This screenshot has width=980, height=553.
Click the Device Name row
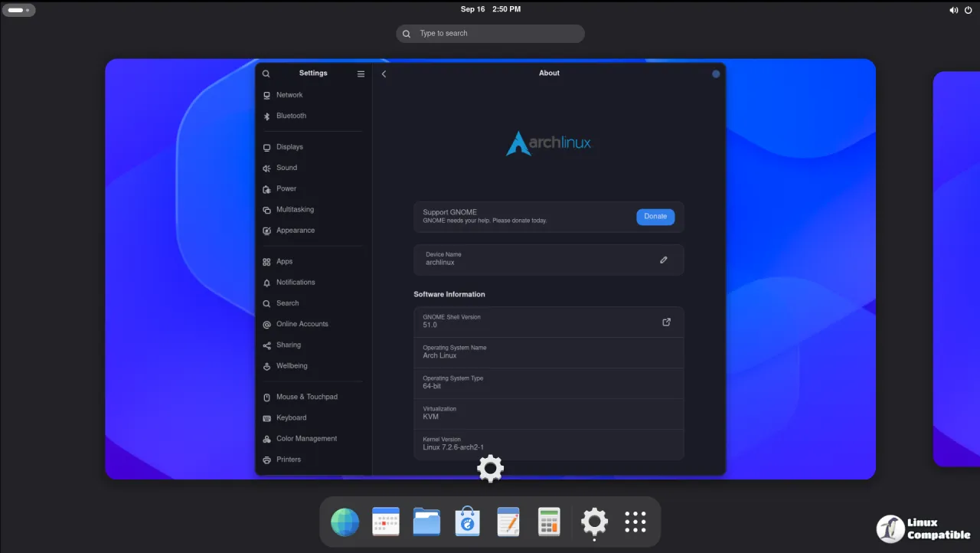pyautogui.click(x=549, y=260)
